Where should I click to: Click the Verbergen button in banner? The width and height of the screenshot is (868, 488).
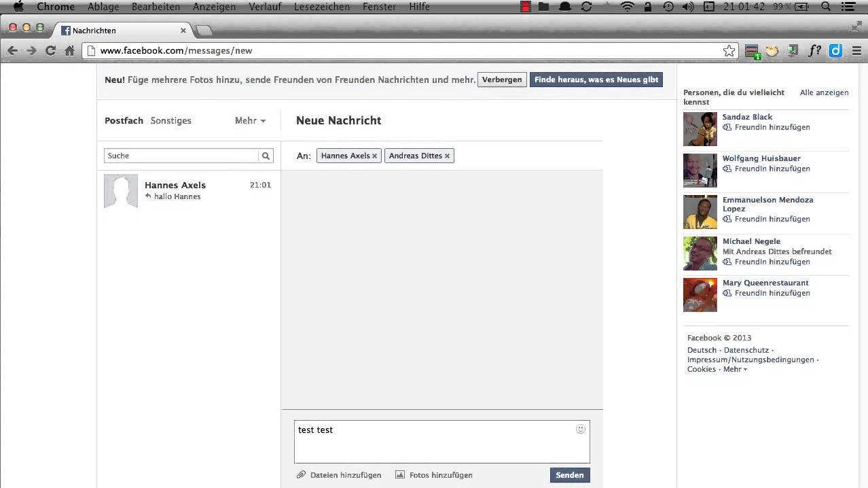tap(502, 80)
